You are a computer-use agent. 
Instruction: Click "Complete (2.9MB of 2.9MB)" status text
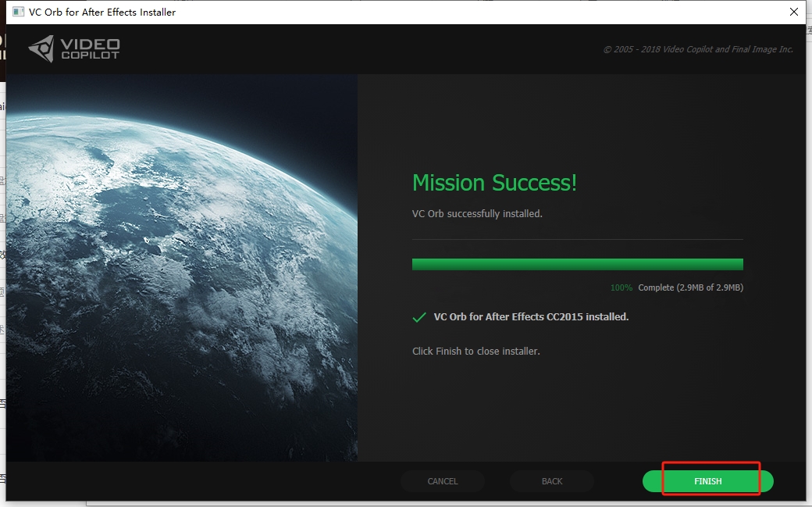tap(690, 287)
